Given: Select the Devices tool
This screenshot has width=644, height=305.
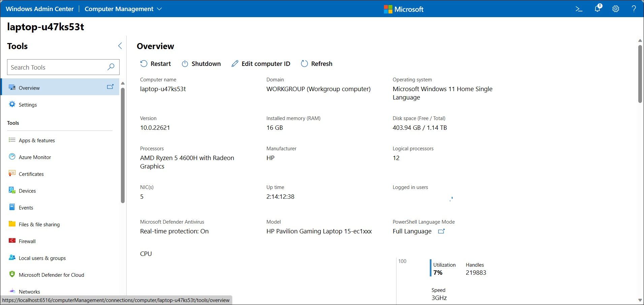Looking at the screenshot, I should (27, 191).
